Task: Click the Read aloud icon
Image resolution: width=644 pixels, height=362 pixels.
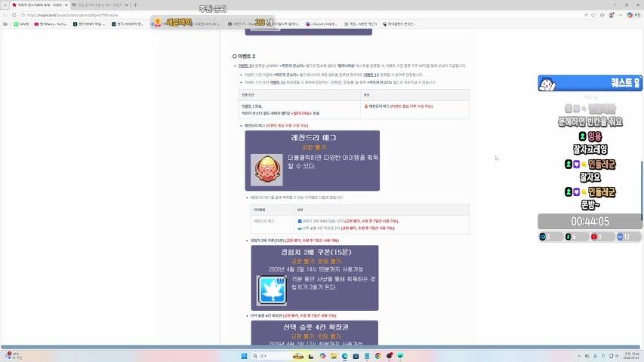Action: [x=586, y=15]
